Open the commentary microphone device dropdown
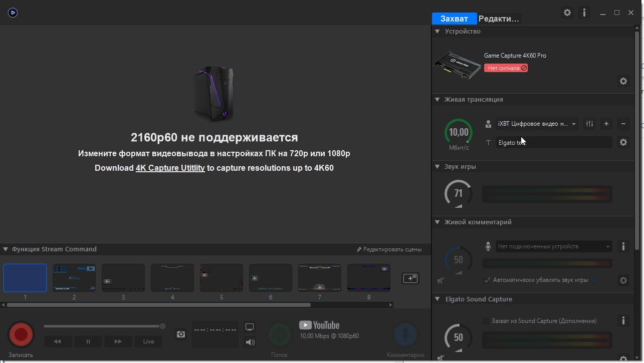This screenshot has height=363, width=644. click(x=554, y=246)
